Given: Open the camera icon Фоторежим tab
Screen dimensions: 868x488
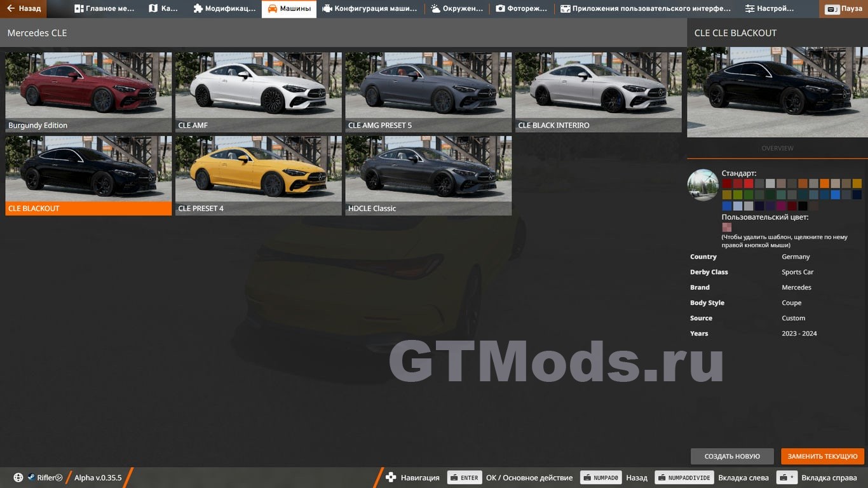Looking at the screenshot, I should (521, 9).
